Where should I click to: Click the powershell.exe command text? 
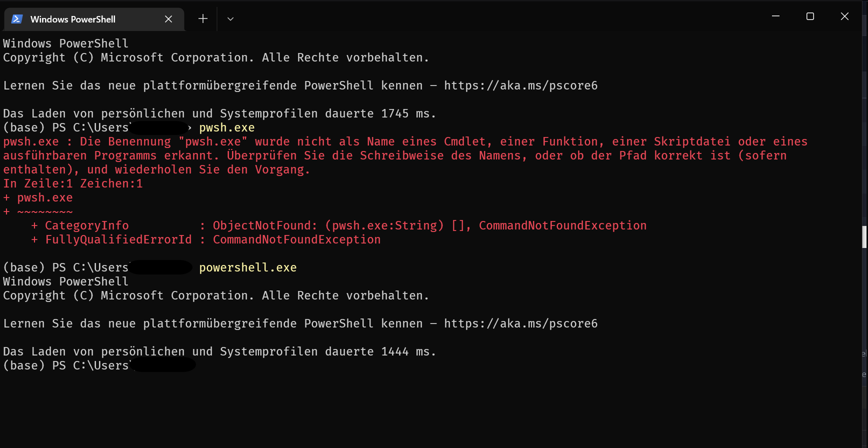coord(247,267)
